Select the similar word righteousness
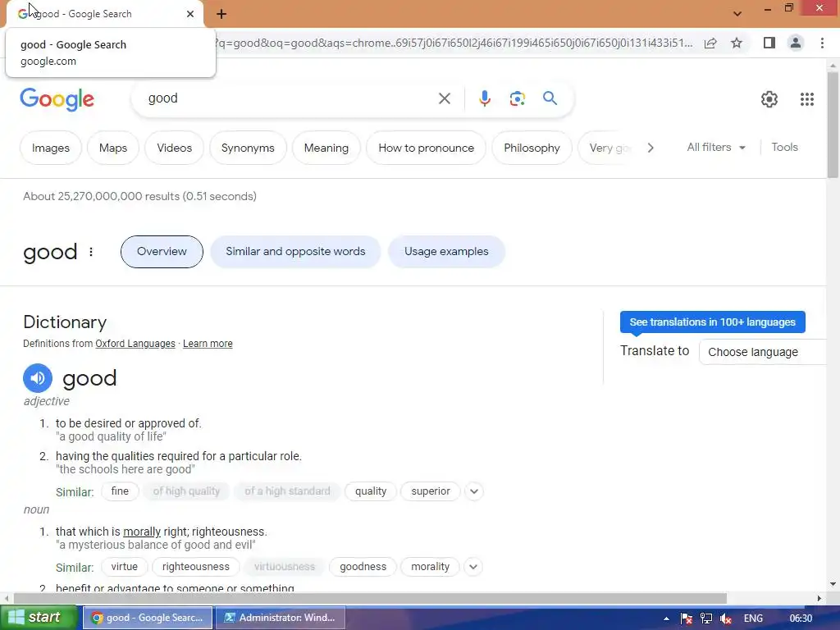The height and width of the screenshot is (630, 840). pyautogui.click(x=195, y=567)
